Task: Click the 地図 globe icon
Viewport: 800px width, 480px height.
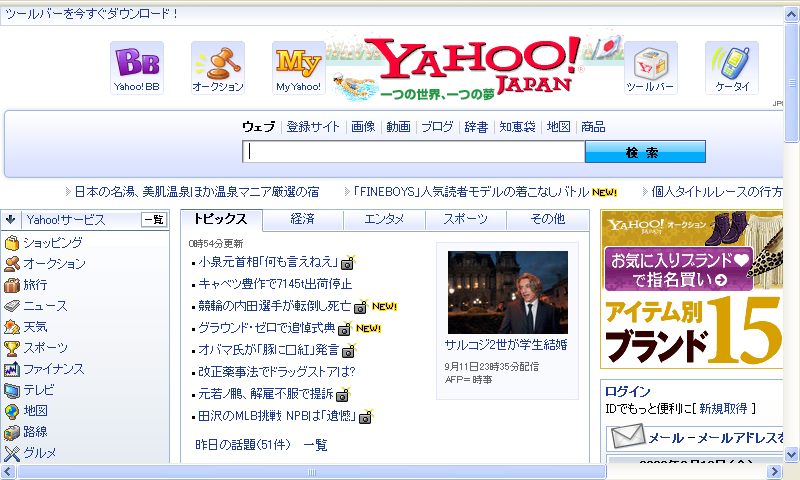Action: click(x=12, y=411)
